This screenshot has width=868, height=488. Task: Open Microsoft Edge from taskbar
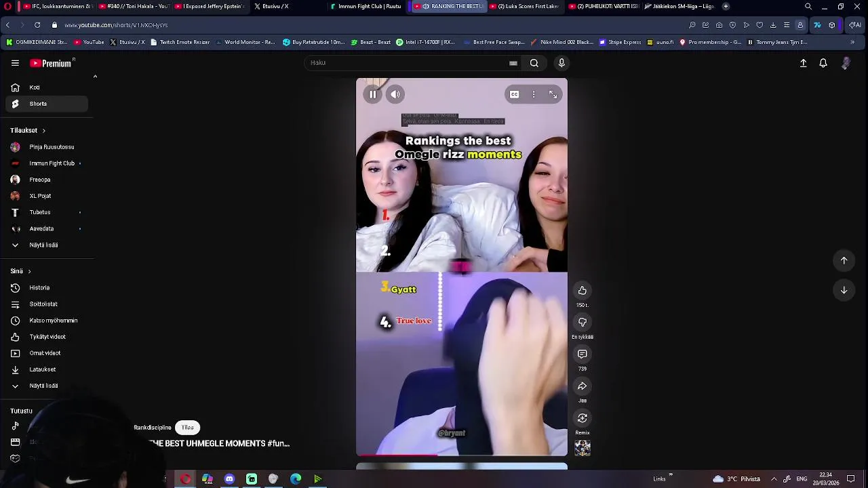(x=296, y=479)
